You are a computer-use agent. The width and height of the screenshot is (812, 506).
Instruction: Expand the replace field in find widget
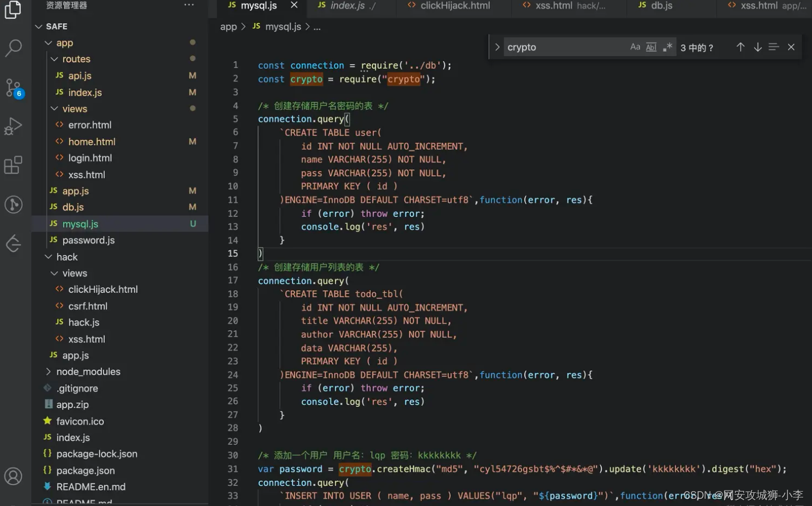496,47
